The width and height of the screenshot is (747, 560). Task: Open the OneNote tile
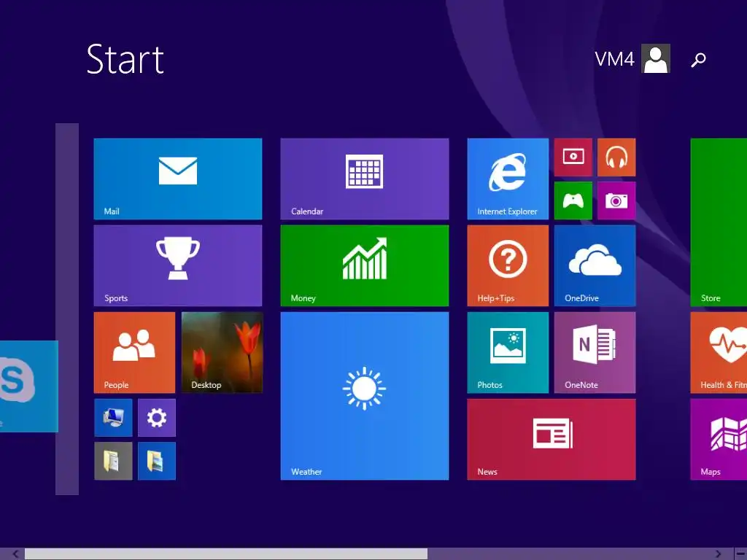[595, 352]
